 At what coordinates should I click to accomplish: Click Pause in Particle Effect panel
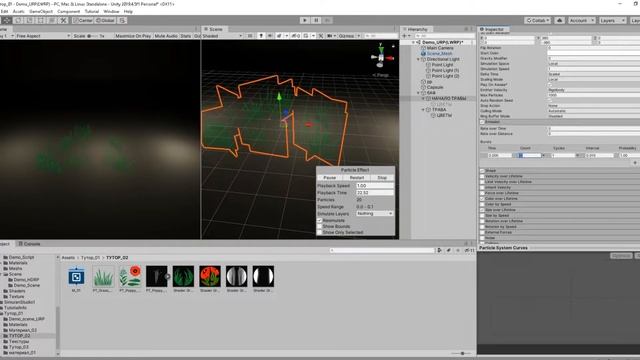329,178
